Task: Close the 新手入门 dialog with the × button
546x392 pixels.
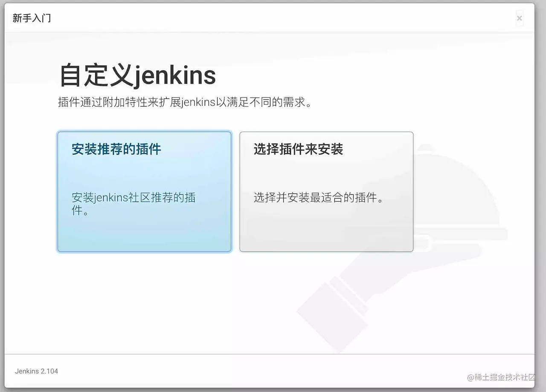Action: point(519,18)
